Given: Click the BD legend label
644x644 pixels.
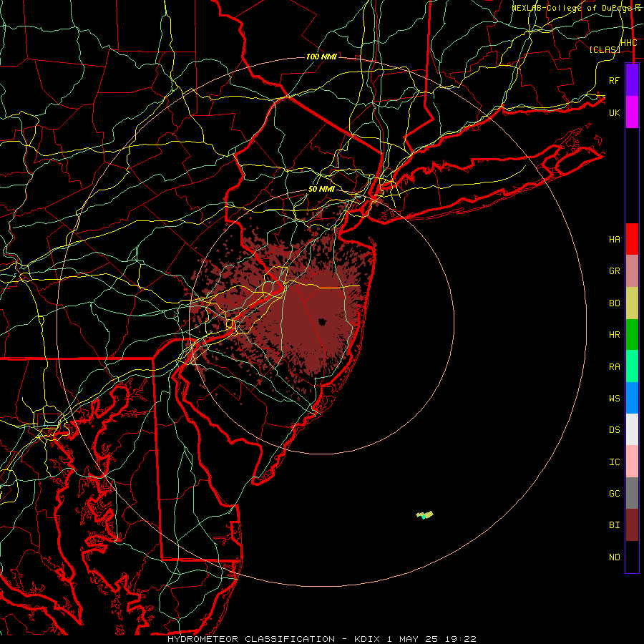Looking at the screenshot, I should pos(614,303).
